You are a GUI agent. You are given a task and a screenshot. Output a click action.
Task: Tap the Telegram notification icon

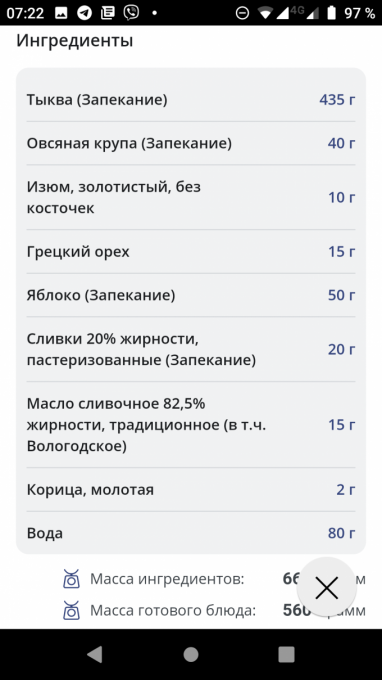pyautogui.click(x=84, y=13)
